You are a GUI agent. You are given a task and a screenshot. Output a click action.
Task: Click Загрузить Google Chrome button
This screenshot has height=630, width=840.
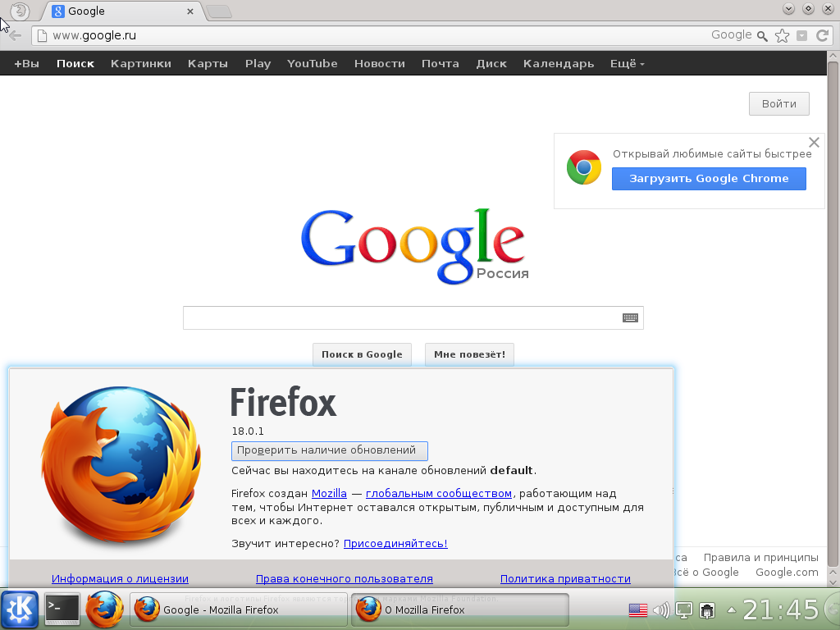(709, 179)
